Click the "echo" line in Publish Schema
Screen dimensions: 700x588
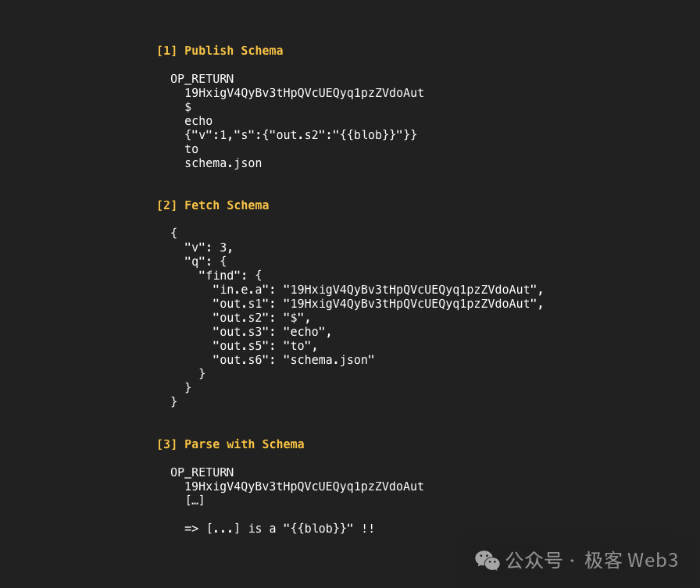(x=198, y=121)
